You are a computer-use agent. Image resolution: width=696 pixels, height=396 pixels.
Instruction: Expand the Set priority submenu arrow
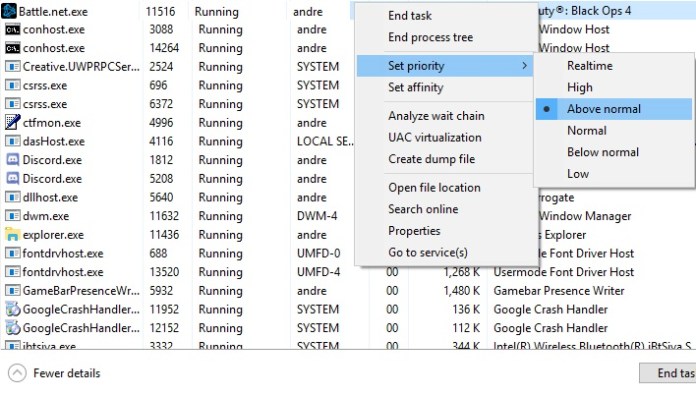[524, 66]
